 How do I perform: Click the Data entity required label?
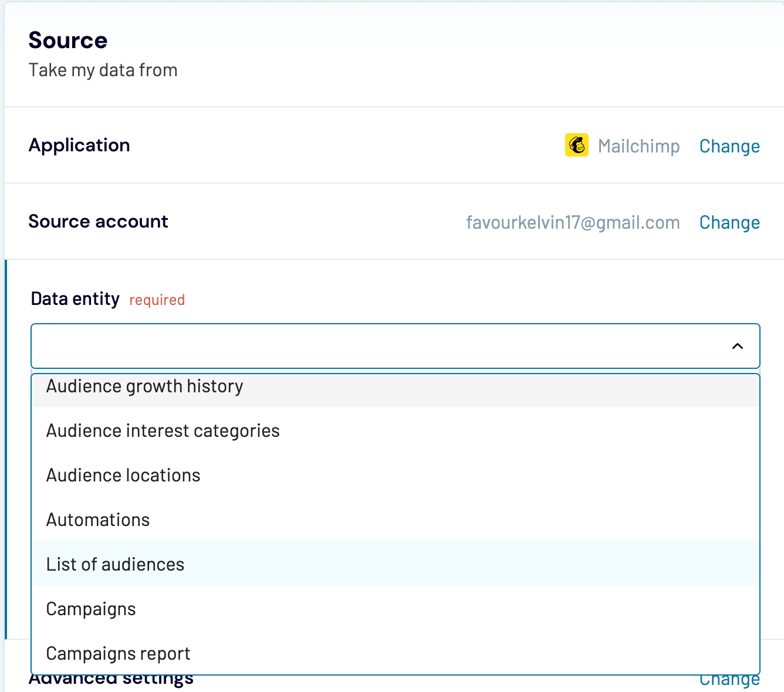75,298
